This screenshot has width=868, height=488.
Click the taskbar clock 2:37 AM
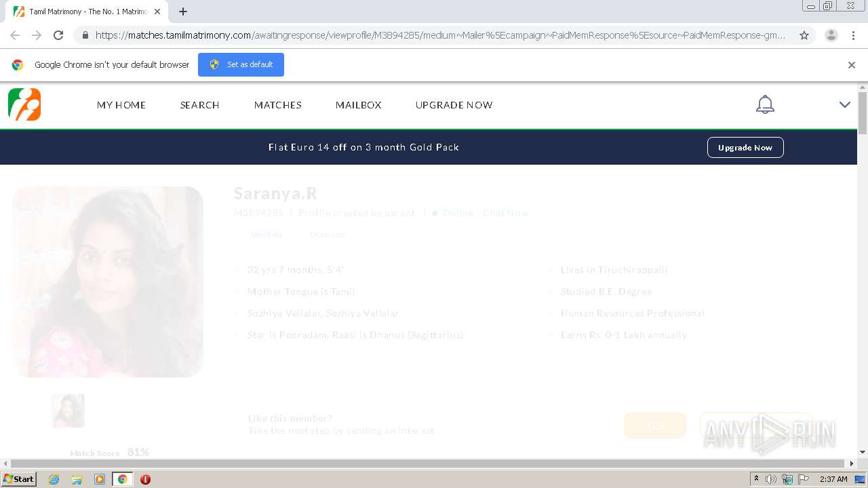coord(833,479)
